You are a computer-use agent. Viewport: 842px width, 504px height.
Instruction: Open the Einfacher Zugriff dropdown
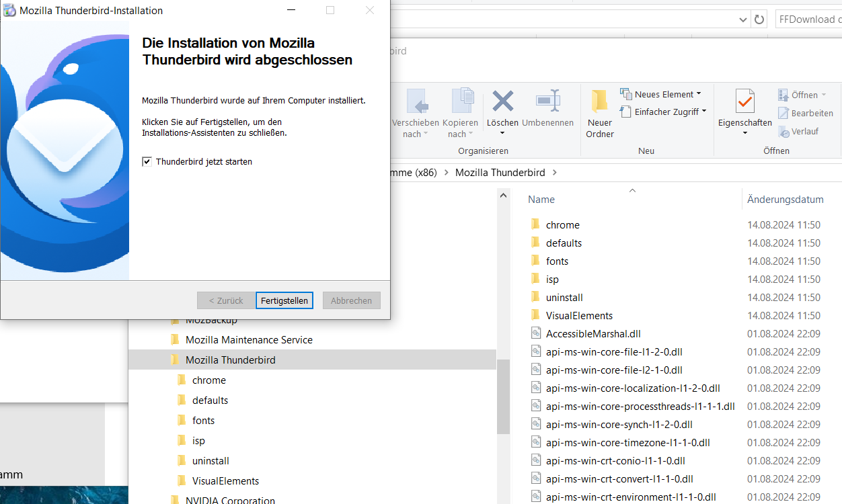[x=663, y=112]
